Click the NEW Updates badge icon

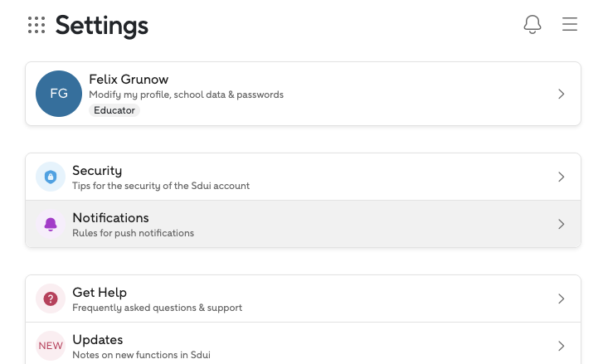tap(51, 346)
